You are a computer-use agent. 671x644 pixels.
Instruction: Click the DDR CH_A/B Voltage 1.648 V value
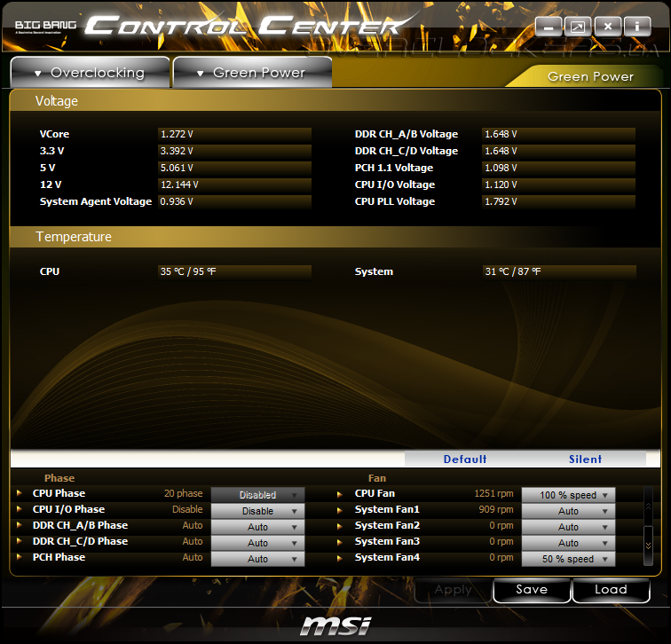coord(558,134)
